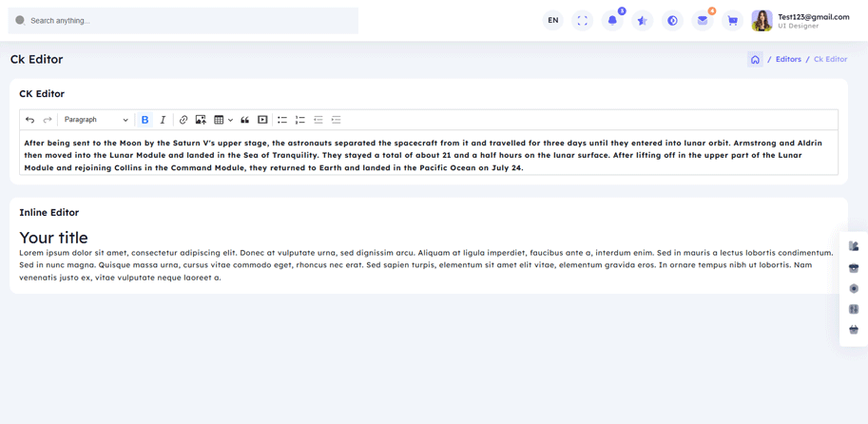
Task: Apply block quote formatting
Action: point(244,120)
